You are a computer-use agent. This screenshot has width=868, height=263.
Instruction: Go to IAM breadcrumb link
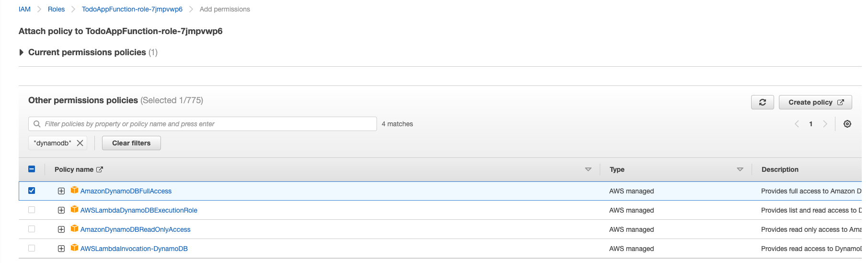click(24, 9)
